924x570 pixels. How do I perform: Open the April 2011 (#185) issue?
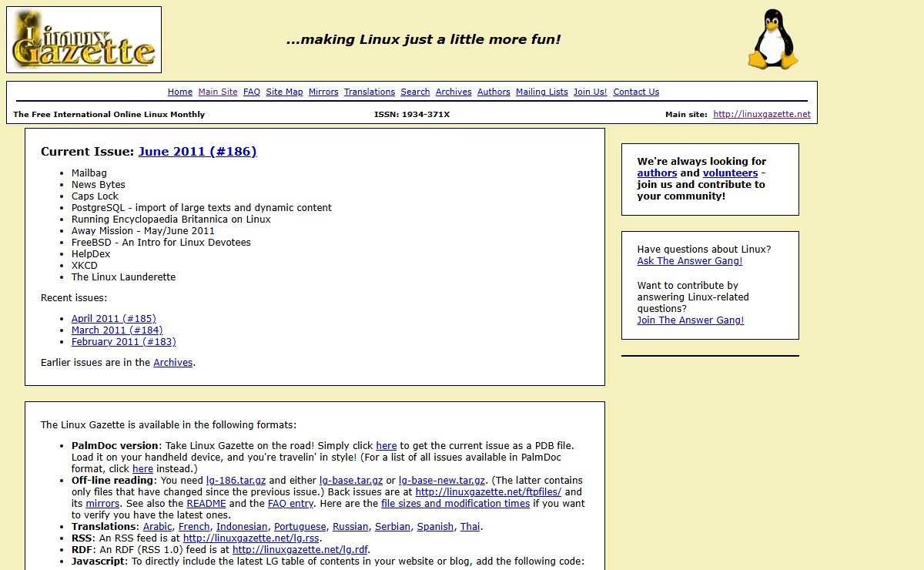pyautogui.click(x=114, y=319)
